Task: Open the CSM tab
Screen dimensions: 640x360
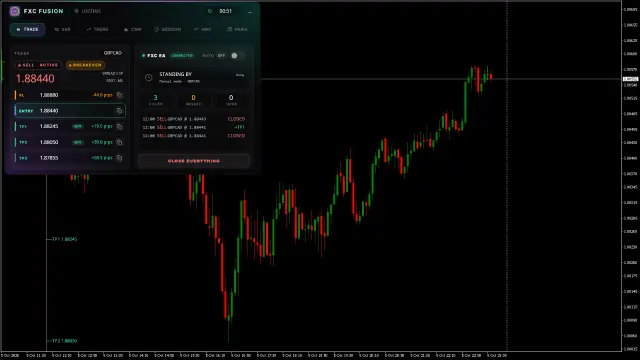Action: pyautogui.click(x=133, y=29)
